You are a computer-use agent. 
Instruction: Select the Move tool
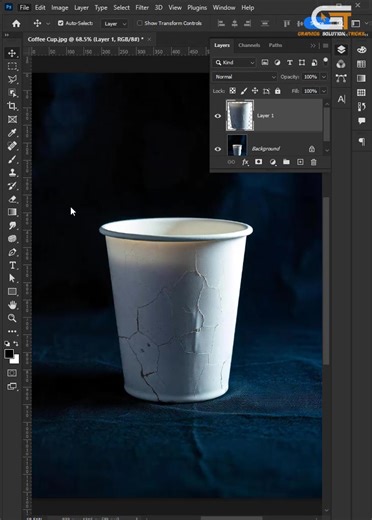(x=12, y=53)
